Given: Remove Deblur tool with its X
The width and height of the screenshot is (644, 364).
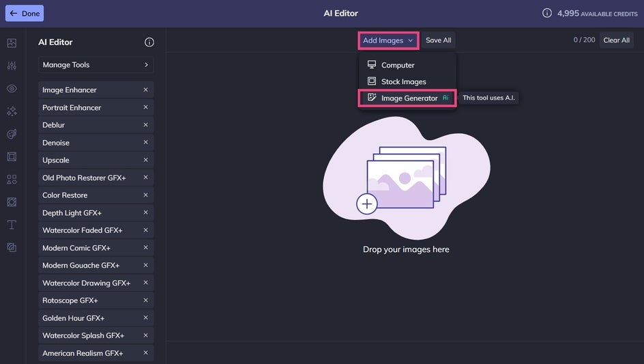Looking at the screenshot, I should [145, 124].
